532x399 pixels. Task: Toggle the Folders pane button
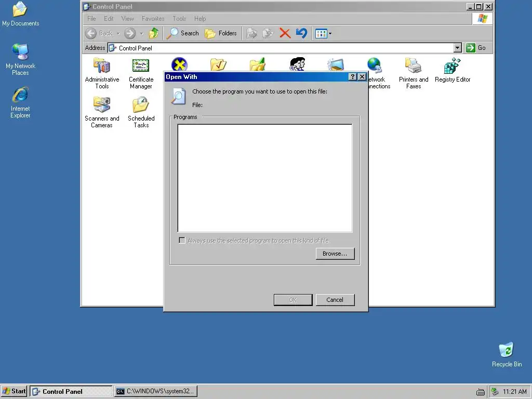(221, 33)
